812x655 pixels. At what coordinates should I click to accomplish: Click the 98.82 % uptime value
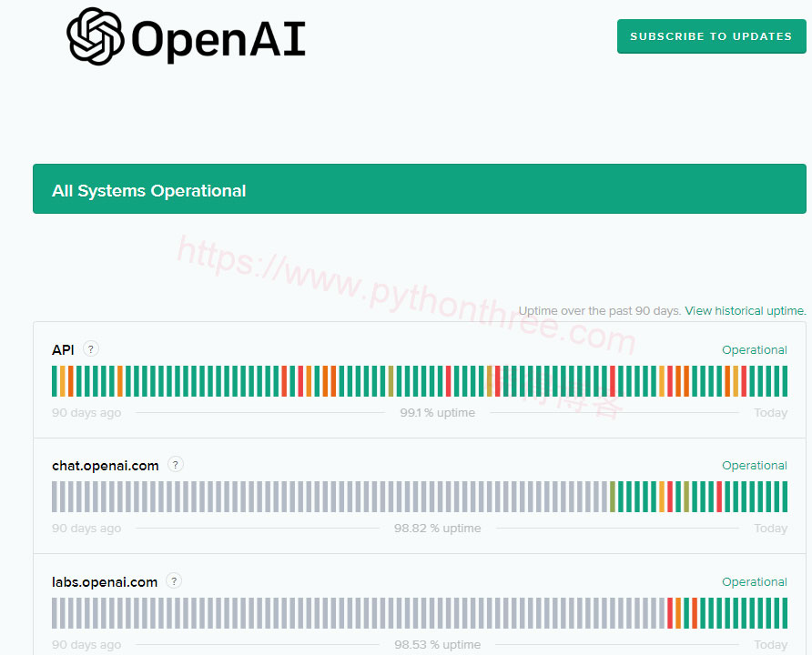437,528
